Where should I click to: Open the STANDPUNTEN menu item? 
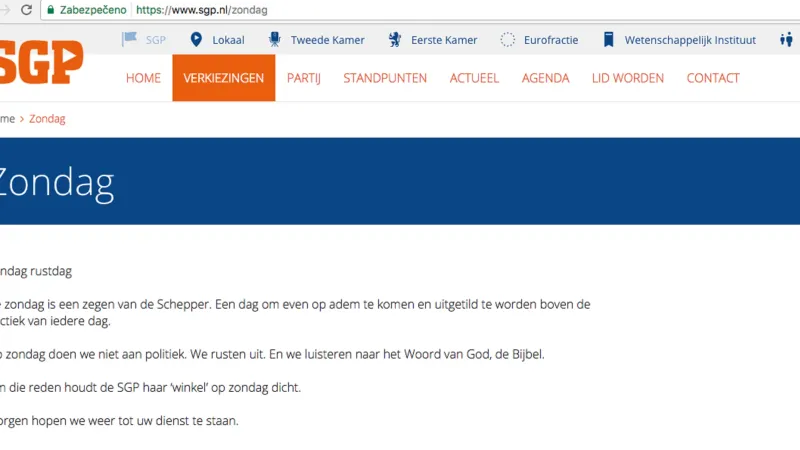click(x=385, y=78)
